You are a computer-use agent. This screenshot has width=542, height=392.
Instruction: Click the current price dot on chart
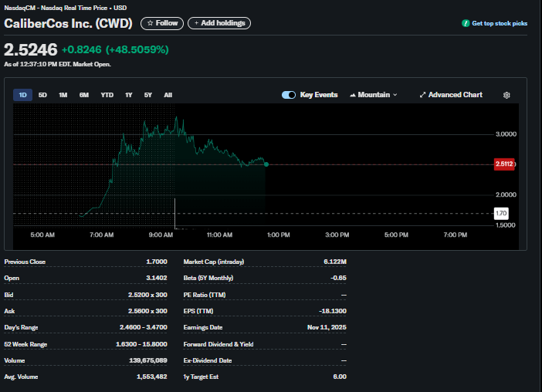266,164
